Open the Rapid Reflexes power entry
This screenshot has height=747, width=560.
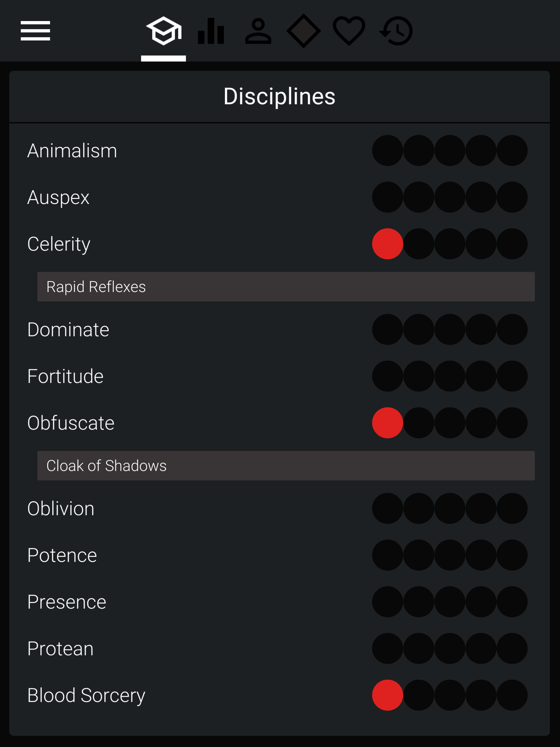(286, 287)
